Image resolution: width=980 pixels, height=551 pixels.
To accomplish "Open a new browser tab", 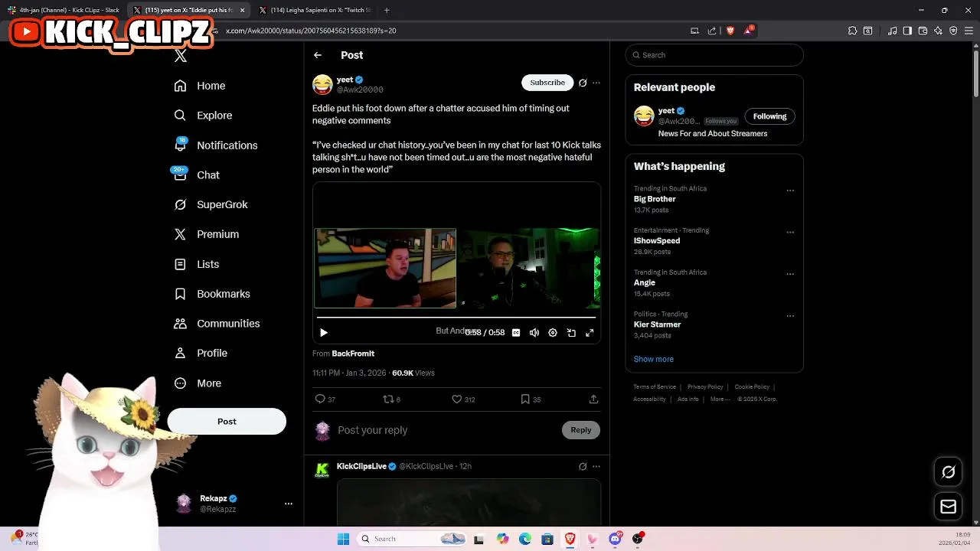I will (387, 10).
